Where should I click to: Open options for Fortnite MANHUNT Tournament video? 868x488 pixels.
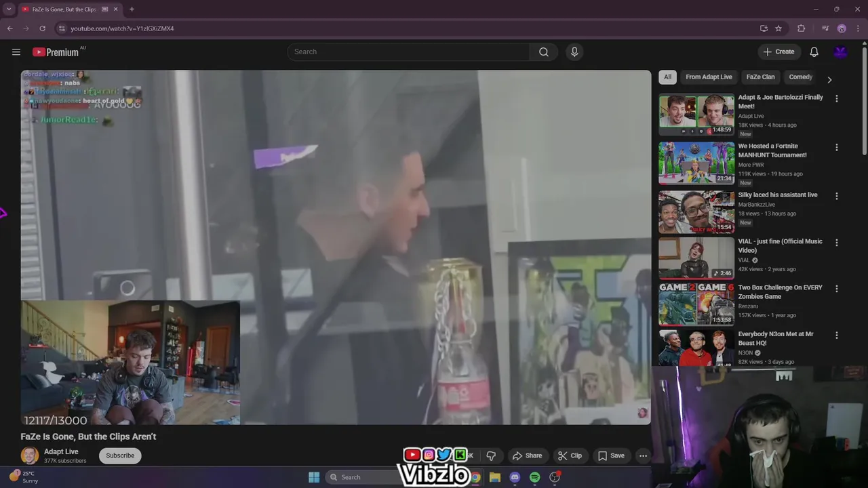836,147
